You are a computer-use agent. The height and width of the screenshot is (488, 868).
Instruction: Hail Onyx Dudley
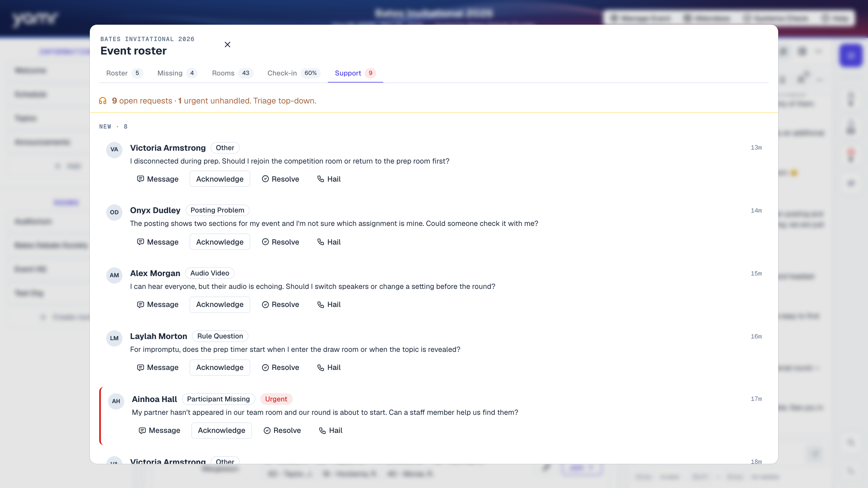tap(329, 242)
